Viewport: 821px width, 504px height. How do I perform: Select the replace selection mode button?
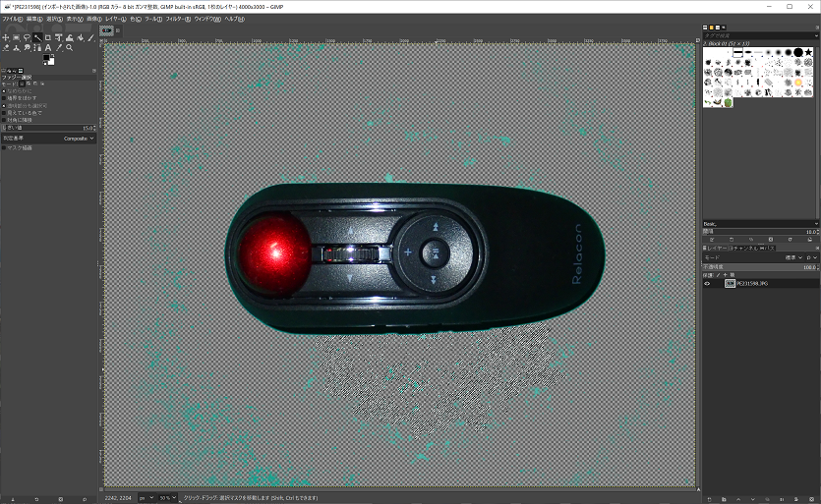(22, 84)
